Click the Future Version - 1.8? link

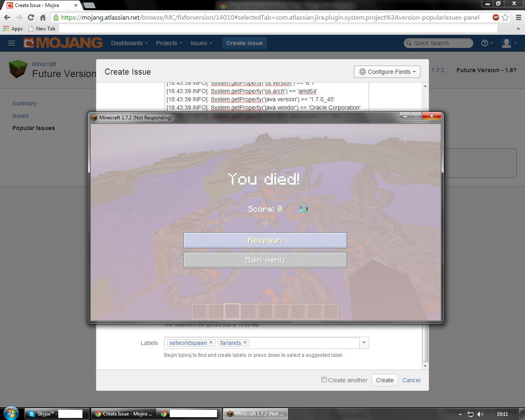486,70
